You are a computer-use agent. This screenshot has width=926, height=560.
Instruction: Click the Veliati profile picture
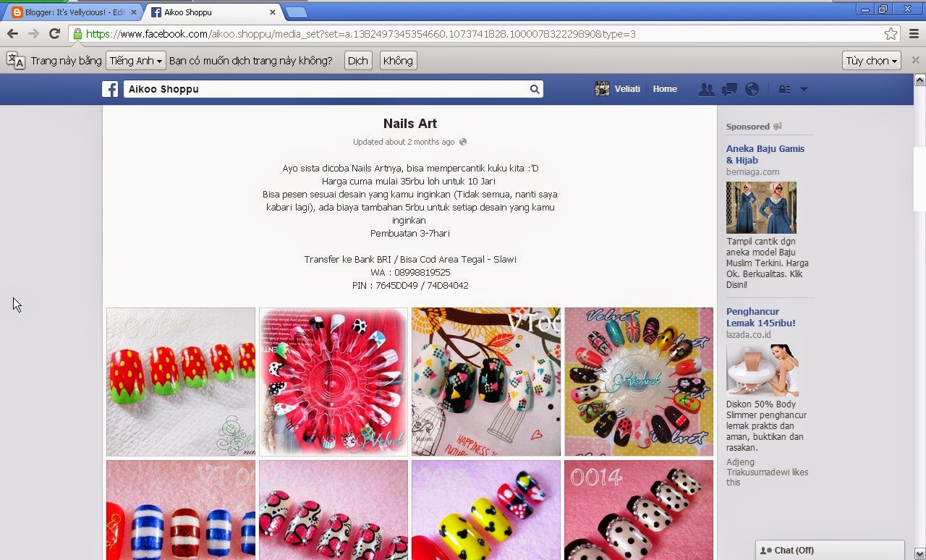point(602,89)
